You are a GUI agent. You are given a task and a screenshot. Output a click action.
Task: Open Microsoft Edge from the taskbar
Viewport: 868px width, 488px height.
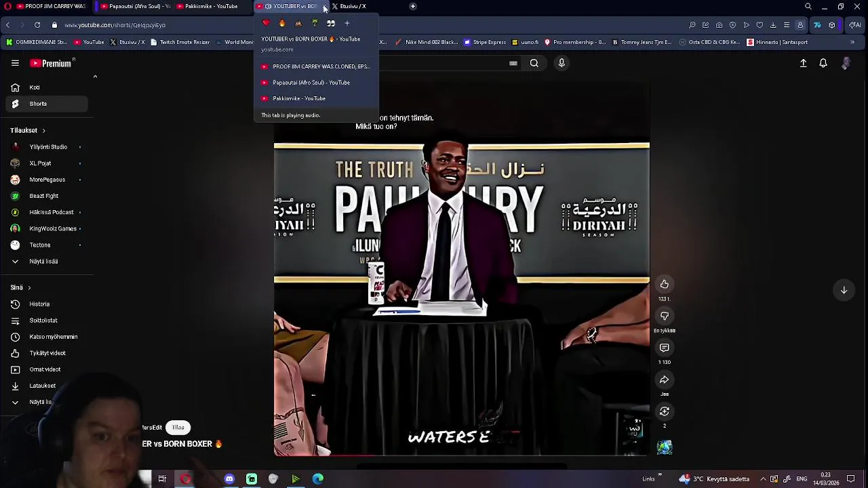click(317, 479)
